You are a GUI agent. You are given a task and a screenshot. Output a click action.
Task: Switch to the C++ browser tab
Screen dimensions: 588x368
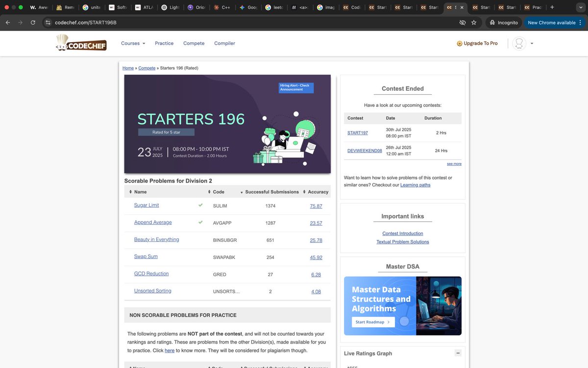pos(222,7)
